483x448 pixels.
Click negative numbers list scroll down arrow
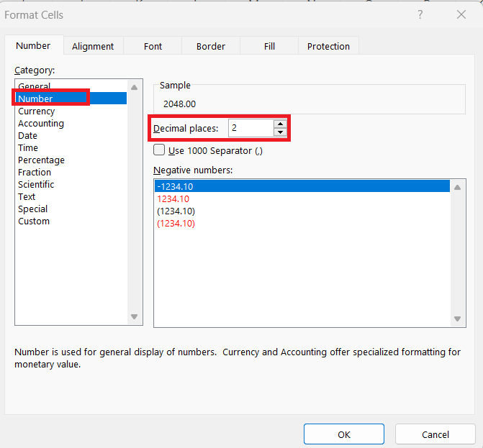457,319
